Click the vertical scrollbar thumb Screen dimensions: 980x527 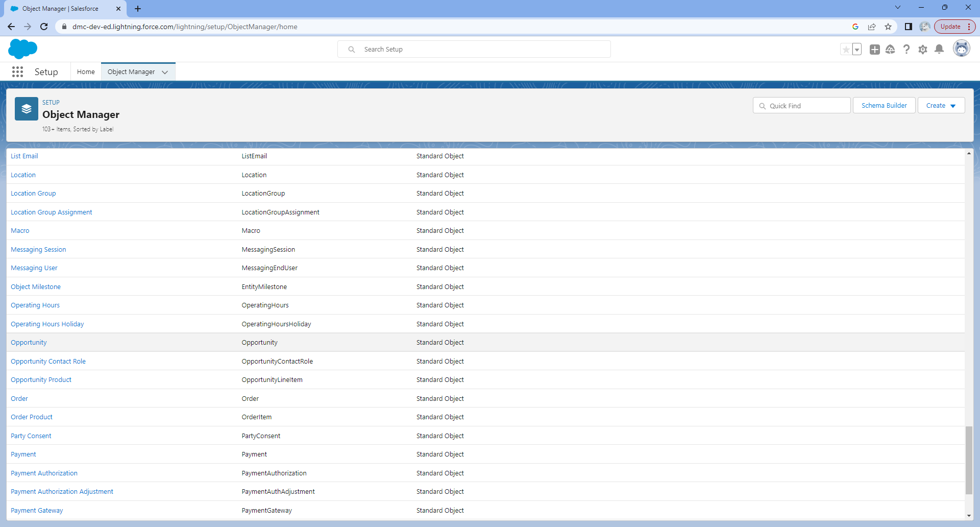pos(968,460)
